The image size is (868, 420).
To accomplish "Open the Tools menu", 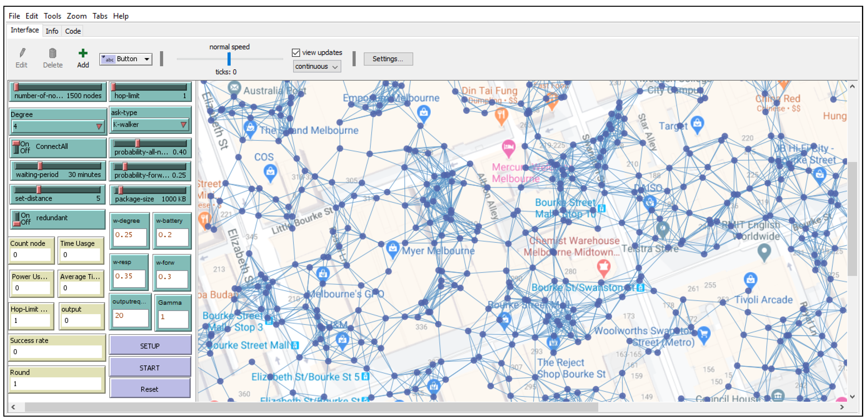I will (x=52, y=16).
